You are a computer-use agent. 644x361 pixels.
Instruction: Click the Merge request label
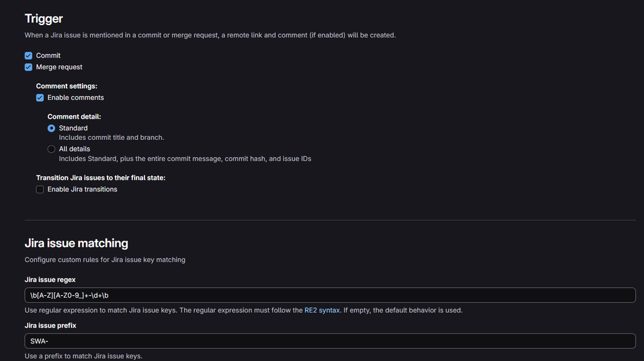(x=59, y=67)
